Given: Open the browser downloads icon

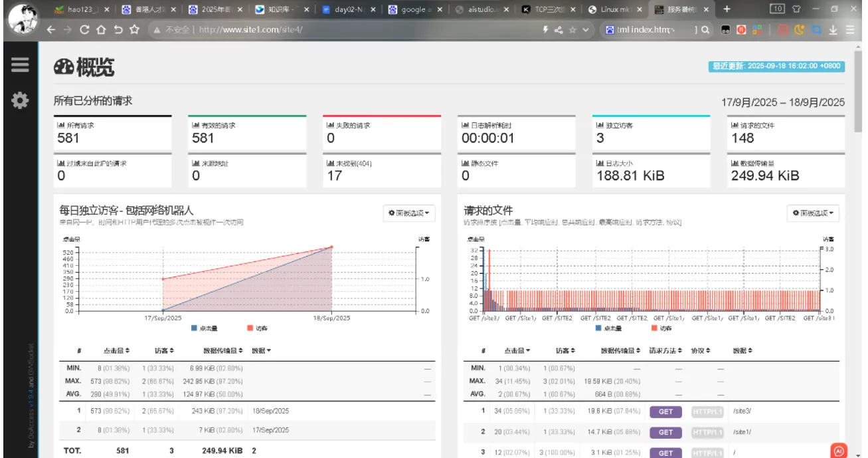Looking at the screenshot, I should (x=833, y=30).
